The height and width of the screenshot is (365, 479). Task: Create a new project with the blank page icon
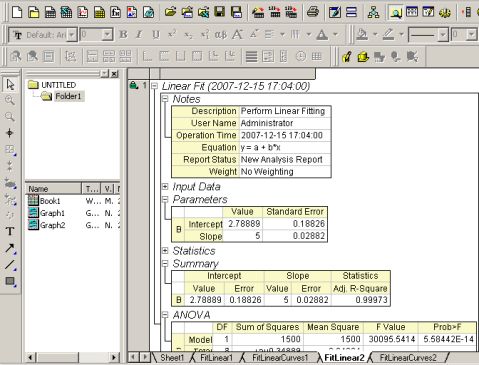17,12
